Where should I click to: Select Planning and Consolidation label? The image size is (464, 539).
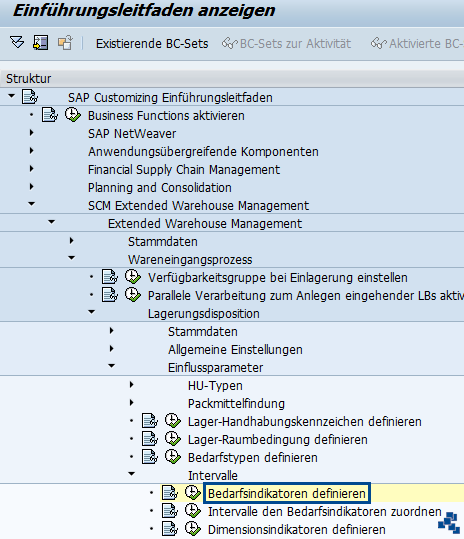tap(159, 188)
